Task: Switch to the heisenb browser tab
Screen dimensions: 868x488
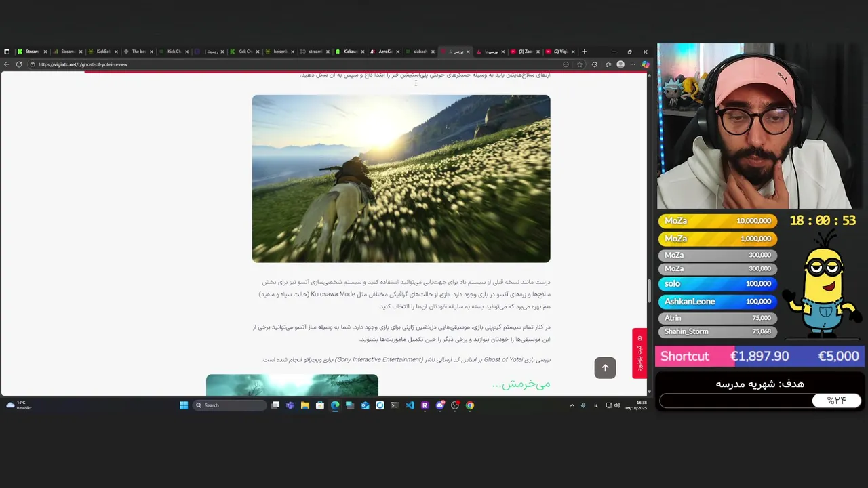Action: coord(278,52)
